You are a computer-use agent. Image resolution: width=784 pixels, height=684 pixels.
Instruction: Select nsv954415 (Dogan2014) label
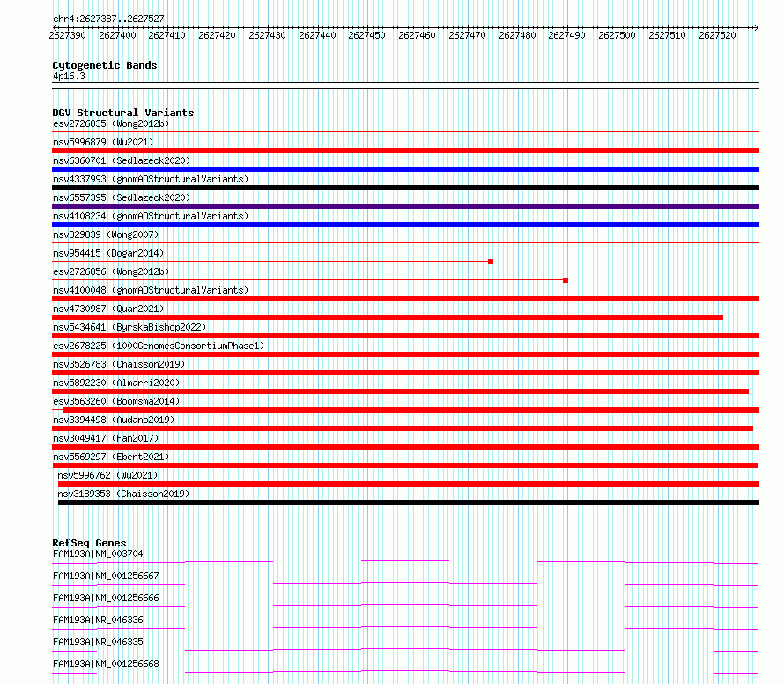[x=108, y=253]
